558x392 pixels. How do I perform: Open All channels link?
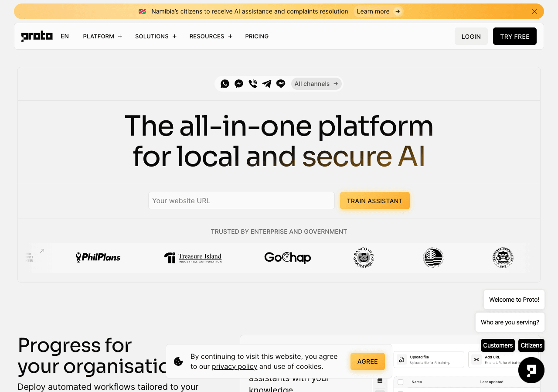[316, 84]
